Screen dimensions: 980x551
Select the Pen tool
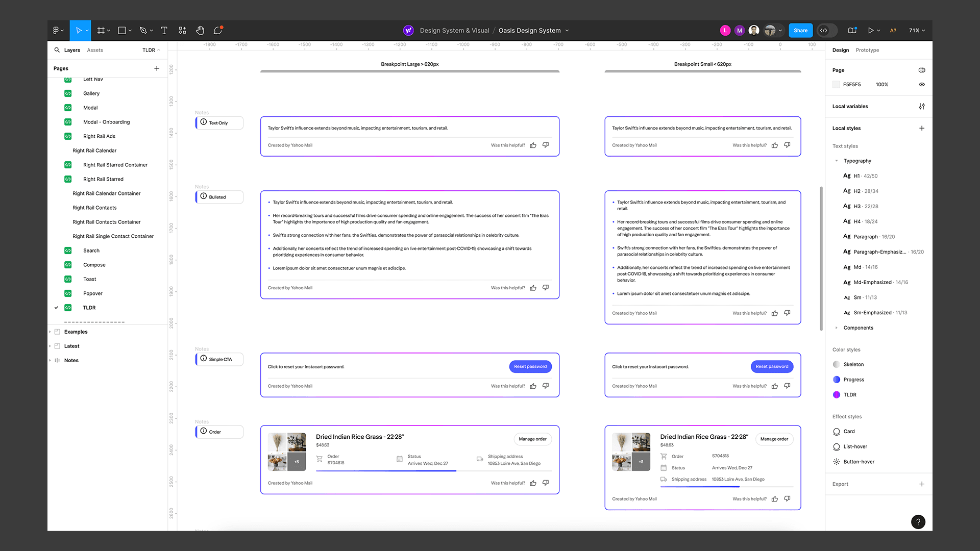pos(143,31)
